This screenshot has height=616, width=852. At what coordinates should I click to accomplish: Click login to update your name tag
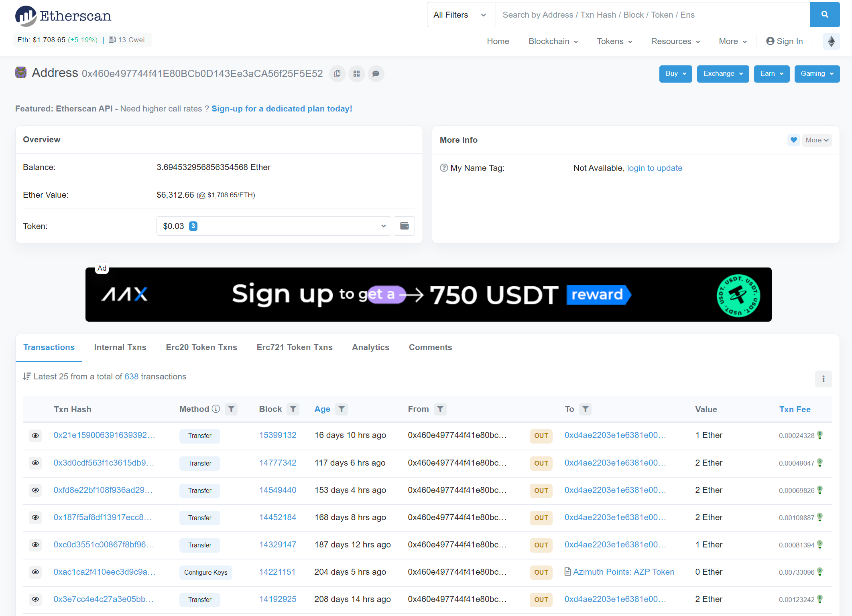coord(655,168)
